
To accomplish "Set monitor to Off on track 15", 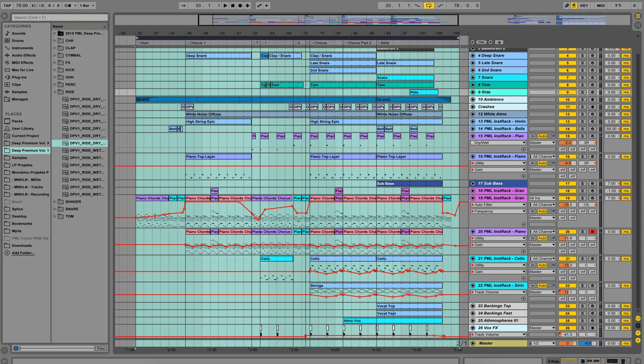I will [x=552, y=136].
